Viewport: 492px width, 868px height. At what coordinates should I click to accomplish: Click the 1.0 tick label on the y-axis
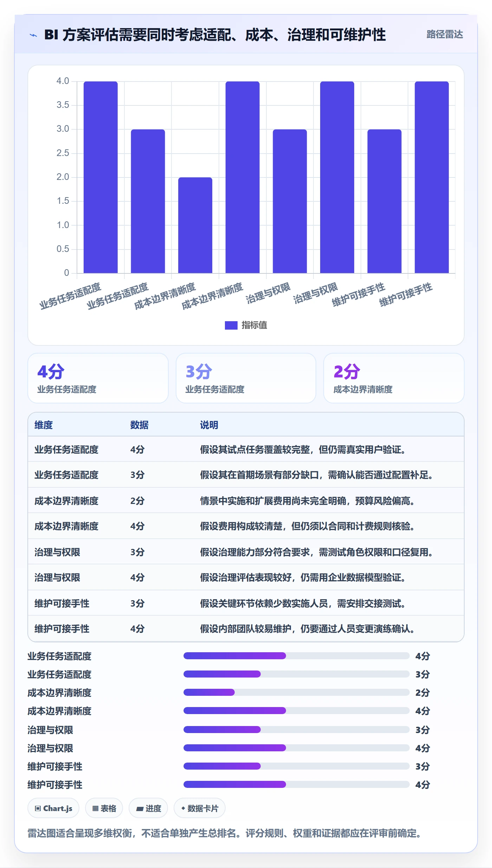[63, 225]
